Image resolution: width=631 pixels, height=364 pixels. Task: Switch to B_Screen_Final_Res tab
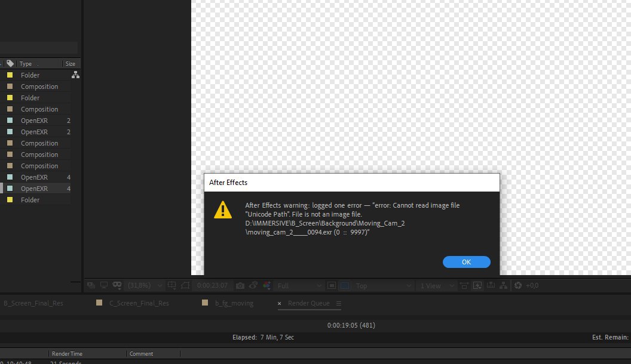[x=33, y=303]
